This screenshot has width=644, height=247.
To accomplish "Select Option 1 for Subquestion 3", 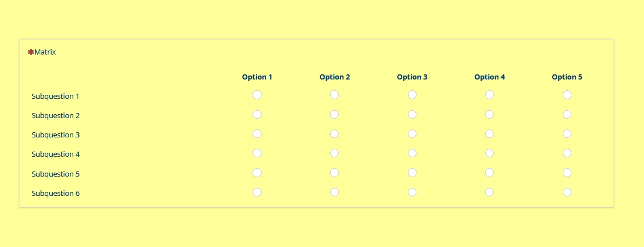I will click(x=257, y=133).
